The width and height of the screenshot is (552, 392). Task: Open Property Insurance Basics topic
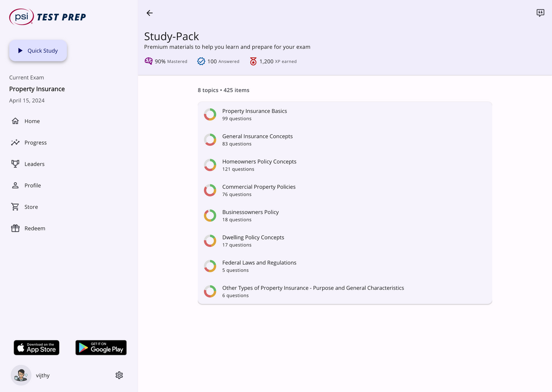click(x=254, y=114)
